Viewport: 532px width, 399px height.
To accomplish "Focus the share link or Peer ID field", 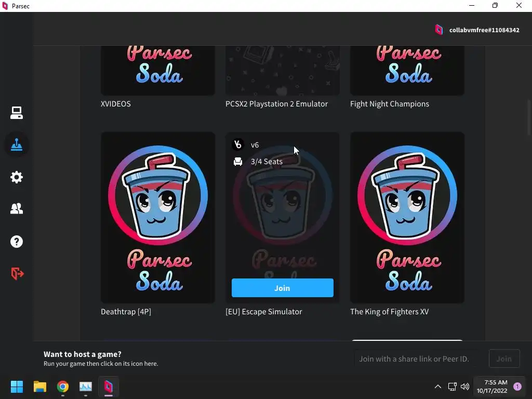I will click(x=418, y=358).
